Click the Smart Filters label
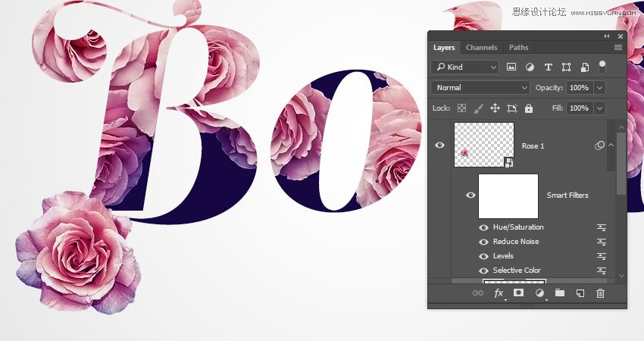The image size is (644, 341). (x=567, y=196)
